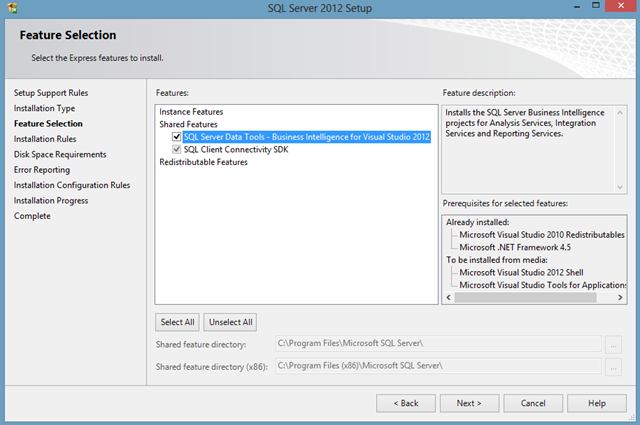The height and width of the screenshot is (425, 640).
Task: Open Setup Support Rules step
Action: 51,93
